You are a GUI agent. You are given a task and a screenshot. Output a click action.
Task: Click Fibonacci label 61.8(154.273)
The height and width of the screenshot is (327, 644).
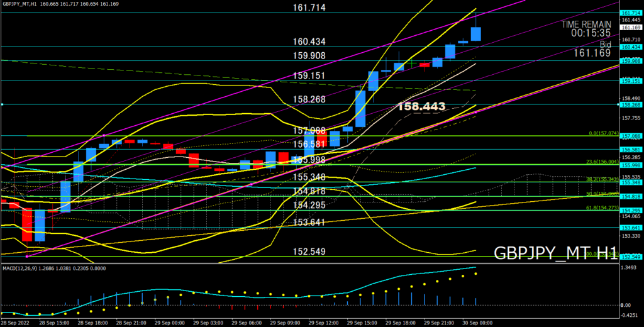602,208
